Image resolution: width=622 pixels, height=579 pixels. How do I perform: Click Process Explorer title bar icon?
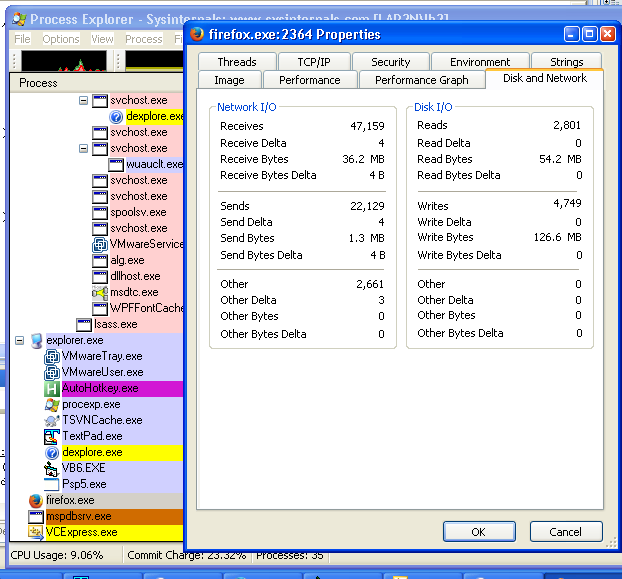coord(19,19)
